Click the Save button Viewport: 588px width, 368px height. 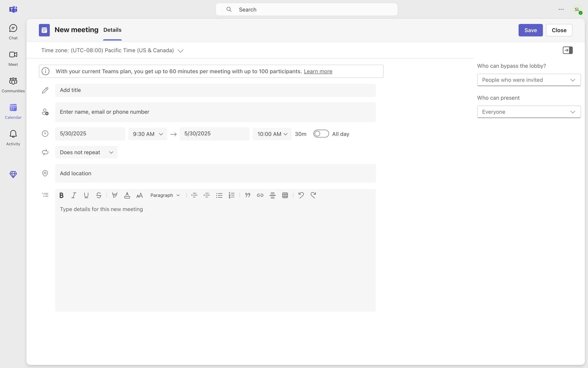pyautogui.click(x=530, y=30)
